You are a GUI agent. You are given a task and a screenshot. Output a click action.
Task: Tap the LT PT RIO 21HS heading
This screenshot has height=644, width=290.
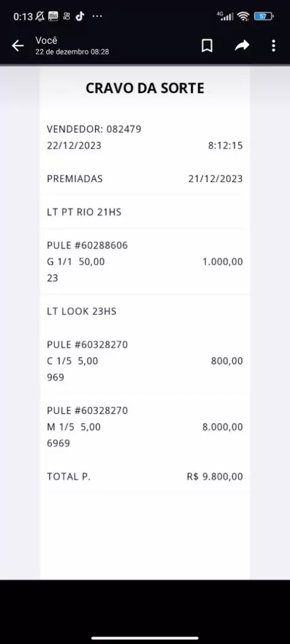tap(84, 212)
